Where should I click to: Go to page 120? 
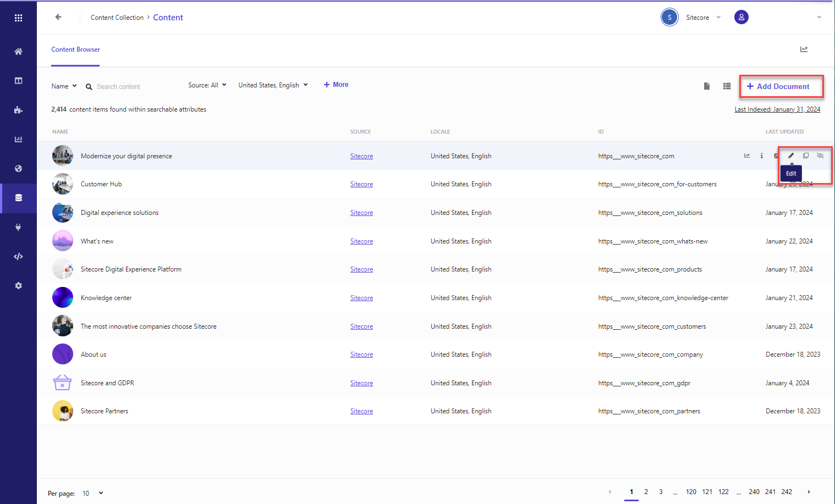coord(691,492)
